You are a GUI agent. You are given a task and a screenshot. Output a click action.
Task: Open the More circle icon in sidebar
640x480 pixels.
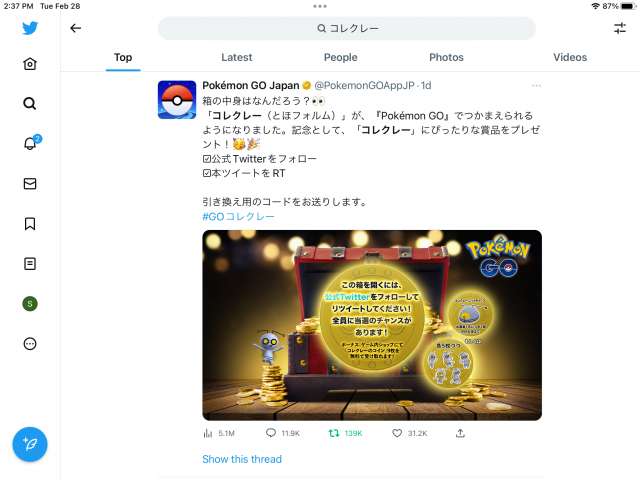(x=30, y=344)
